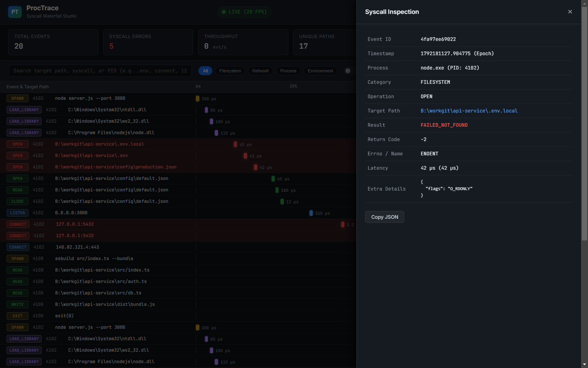The height and width of the screenshot is (368, 588).
Task: Click the Syscall Errors stat card
Action: pos(148,42)
